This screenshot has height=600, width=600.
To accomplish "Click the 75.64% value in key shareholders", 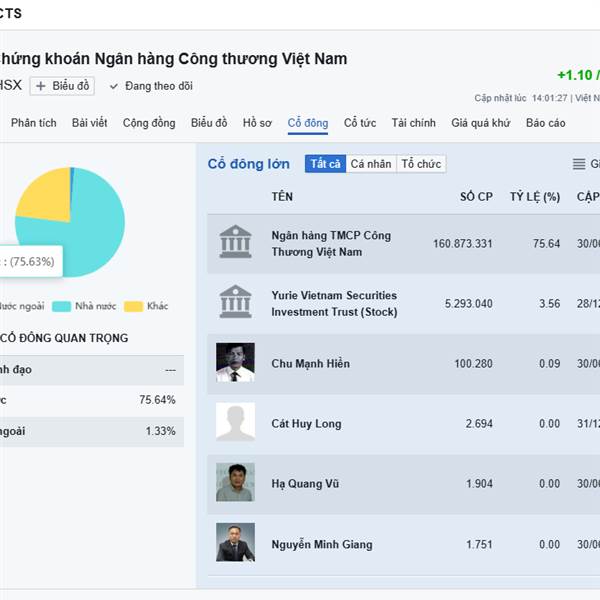I will (157, 400).
